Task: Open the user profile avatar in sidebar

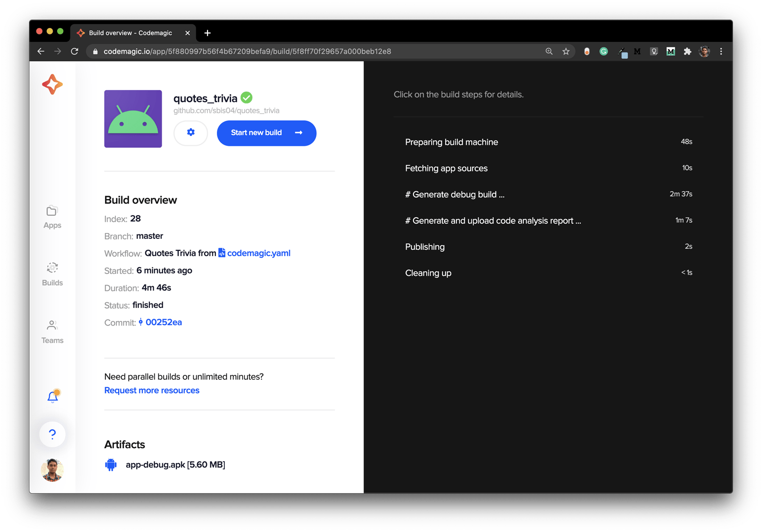Action: pos(52,470)
